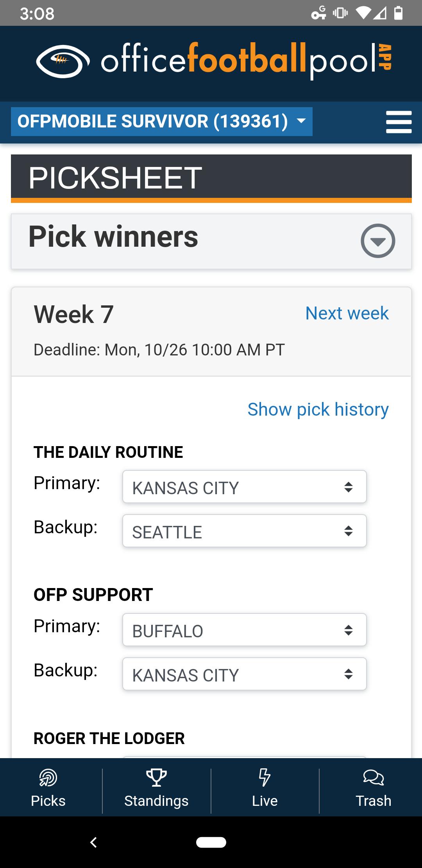Tap the Trash chat bubbles icon
Screen dimensions: 422x868
(373, 777)
